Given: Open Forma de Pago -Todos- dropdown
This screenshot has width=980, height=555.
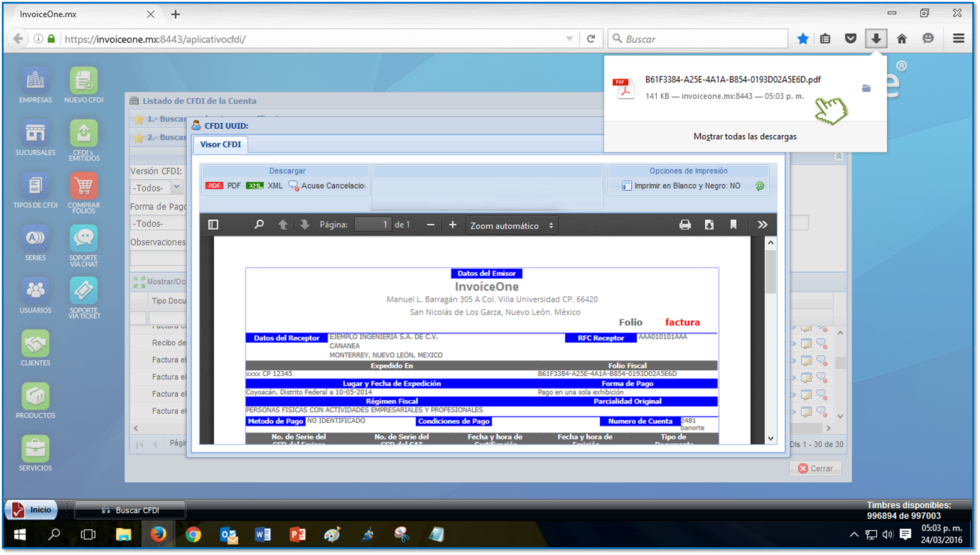Looking at the screenshot, I should point(158,223).
